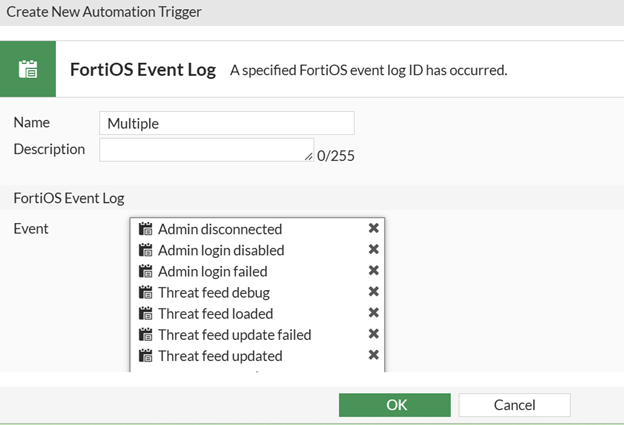Remove the Threat feed update failed event
The image size is (624, 425).
[374, 334]
